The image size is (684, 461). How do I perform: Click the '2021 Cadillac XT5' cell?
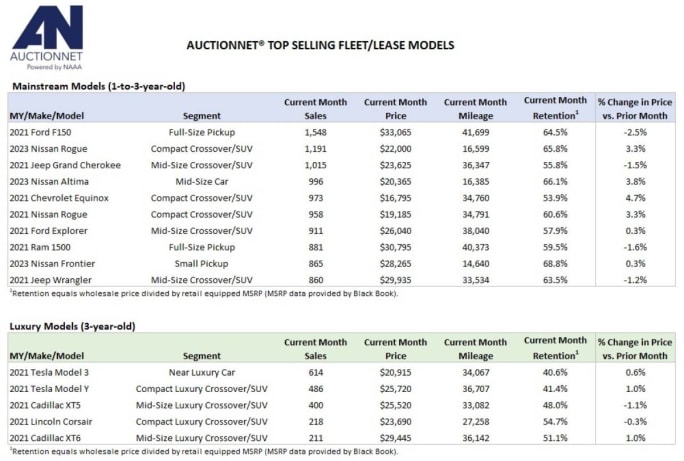(x=45, y=405)
